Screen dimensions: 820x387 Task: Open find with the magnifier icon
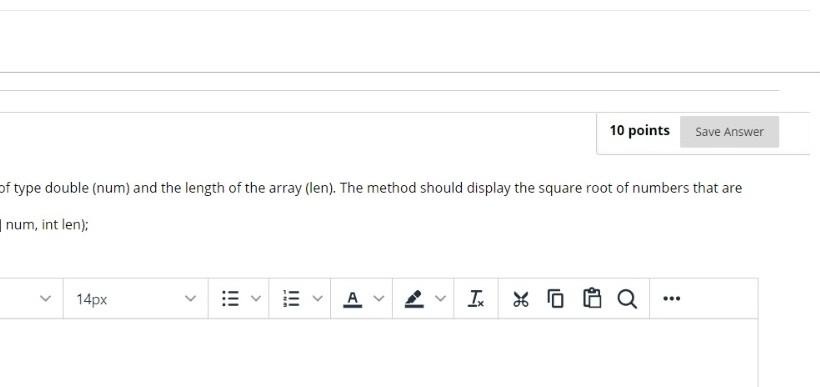[x=627, y=299]
